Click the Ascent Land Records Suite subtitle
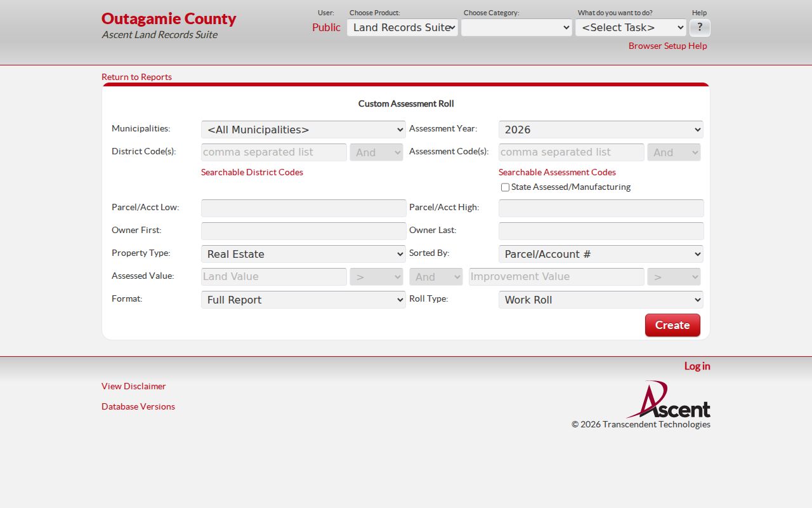The image size is (812, 508). click(159, 34)
